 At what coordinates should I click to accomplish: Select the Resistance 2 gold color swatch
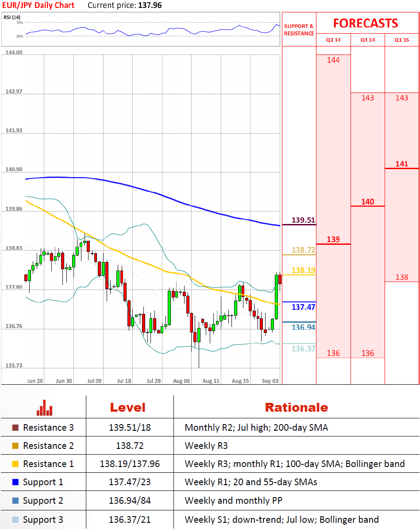[x=15, y=446]
